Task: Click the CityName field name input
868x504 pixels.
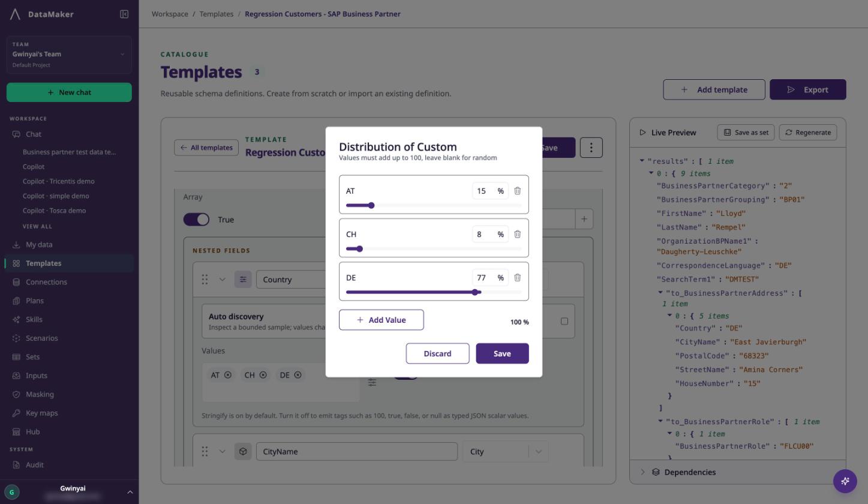Action: (x=356, y=451)
